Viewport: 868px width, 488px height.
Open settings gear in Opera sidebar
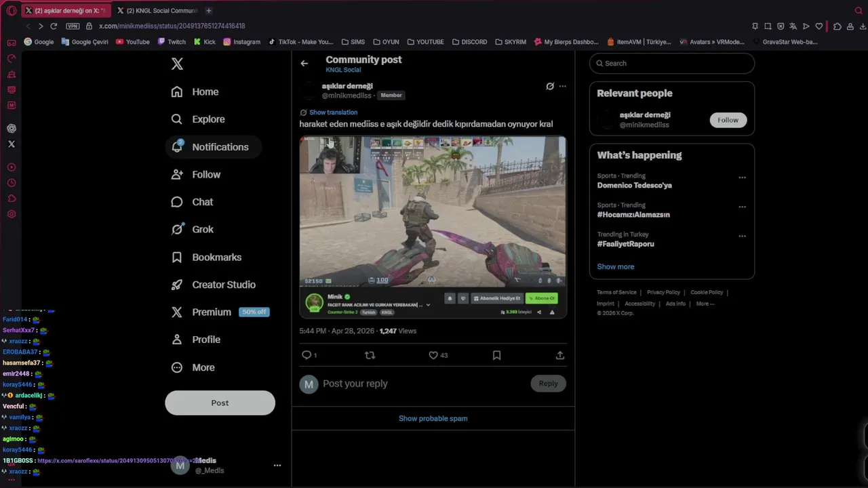[12, 214]
